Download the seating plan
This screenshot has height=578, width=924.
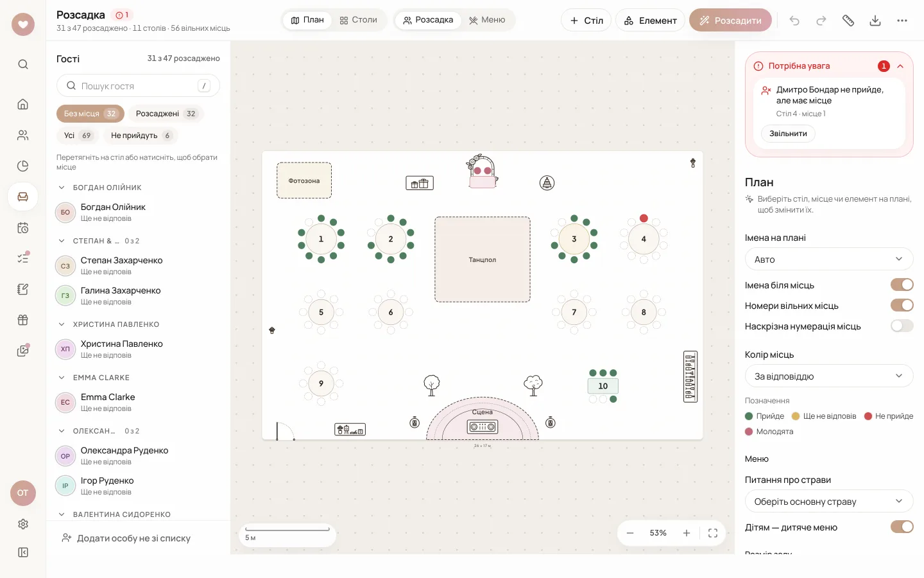coord(875,21)
